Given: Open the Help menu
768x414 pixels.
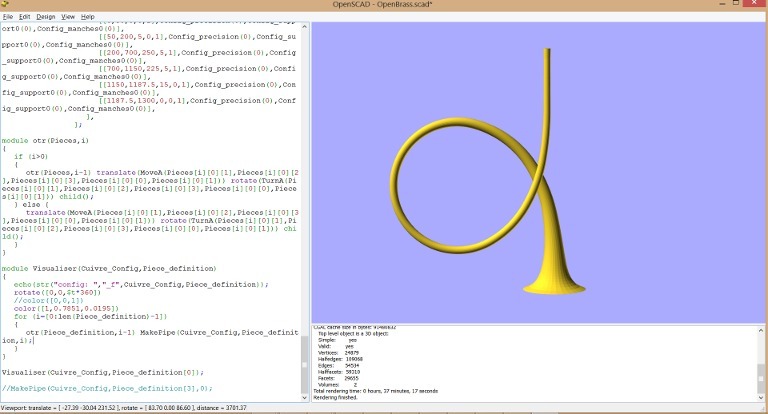Looking at the screenshot, I should click(88, 17).
